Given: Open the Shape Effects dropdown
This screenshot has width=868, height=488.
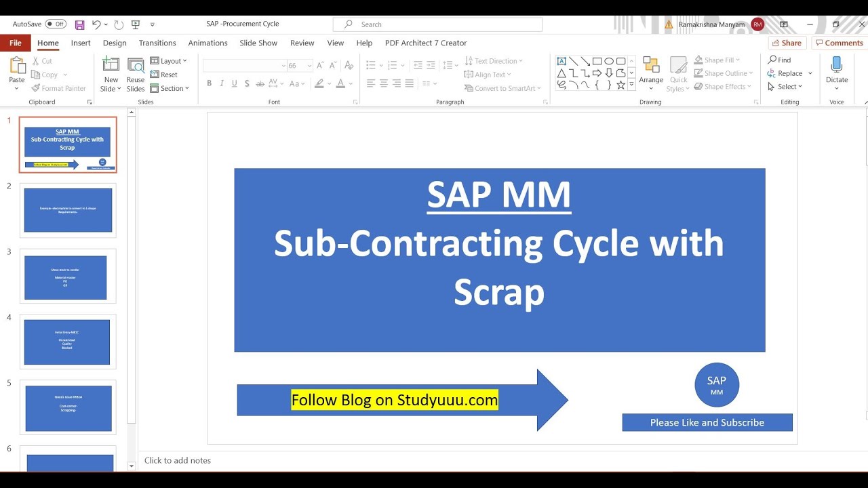Looking at the screenshot, I should [722, 87].
